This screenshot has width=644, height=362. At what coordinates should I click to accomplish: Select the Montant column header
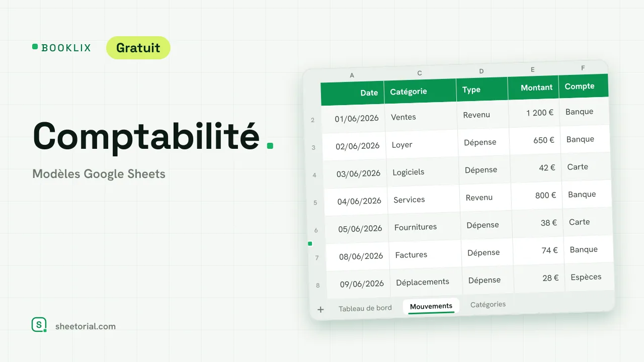533,87
